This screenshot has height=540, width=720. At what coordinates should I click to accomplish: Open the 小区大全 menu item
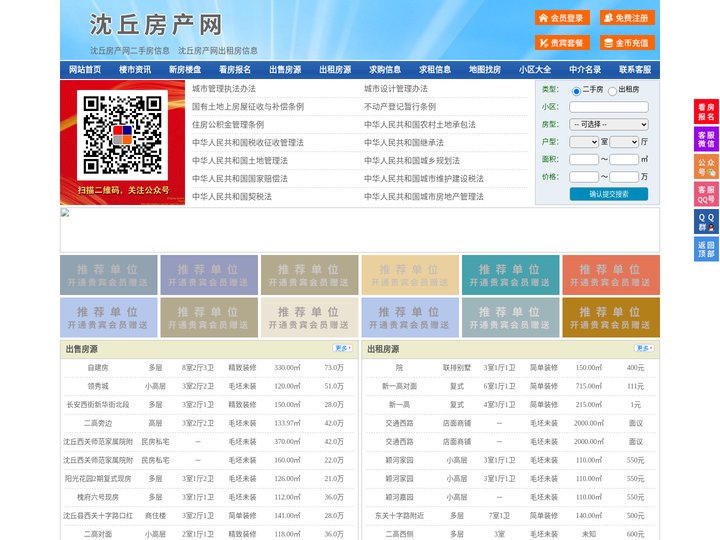click(535, 70)
